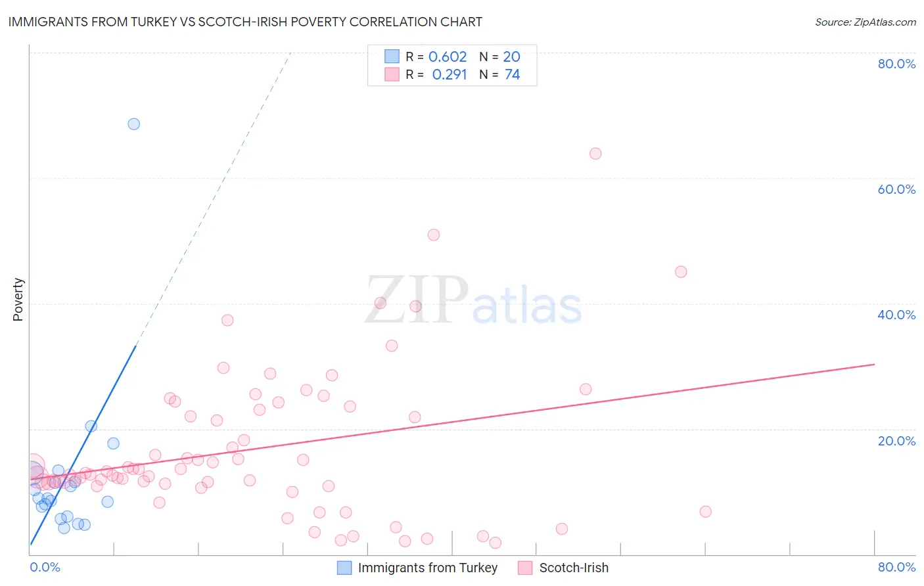Click the 20.0% y-axis tick label
Screen dimensions: 924x586
click(896, 441)
